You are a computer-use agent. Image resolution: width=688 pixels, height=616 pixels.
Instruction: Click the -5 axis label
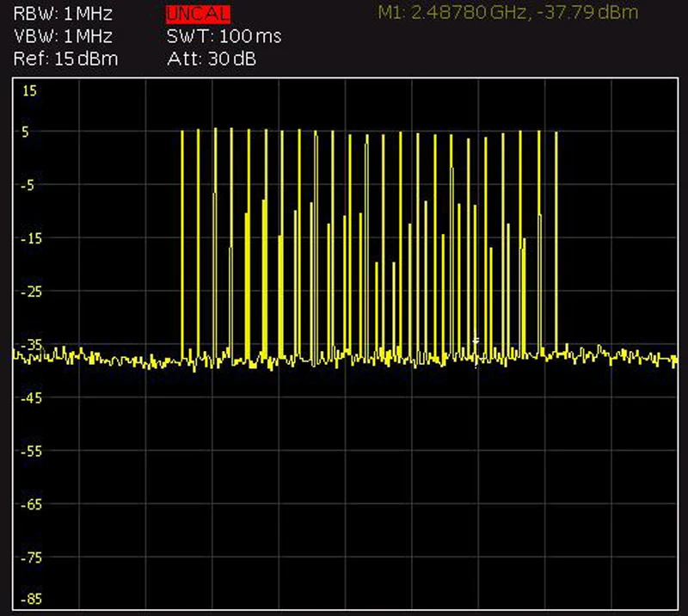[x=28, y=185]
